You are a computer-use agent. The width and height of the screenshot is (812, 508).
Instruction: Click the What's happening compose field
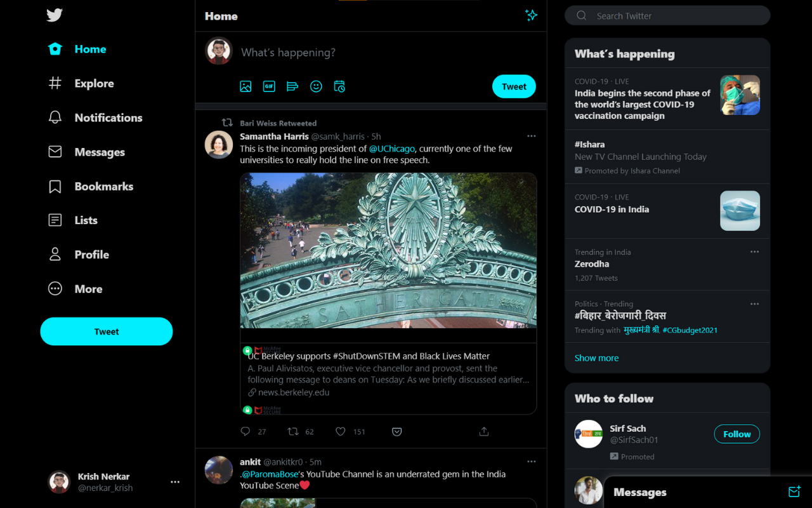(x=387, y=53)
